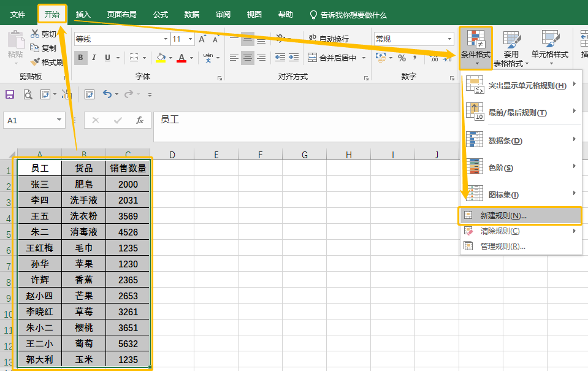Viewport: 588px width, 371px height.
Task: Click the decrease decimal icon
Action: [x=448, y=58]
